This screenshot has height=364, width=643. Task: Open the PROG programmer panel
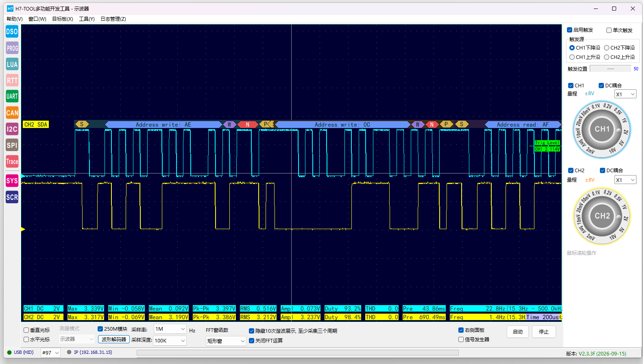(12, 48)
